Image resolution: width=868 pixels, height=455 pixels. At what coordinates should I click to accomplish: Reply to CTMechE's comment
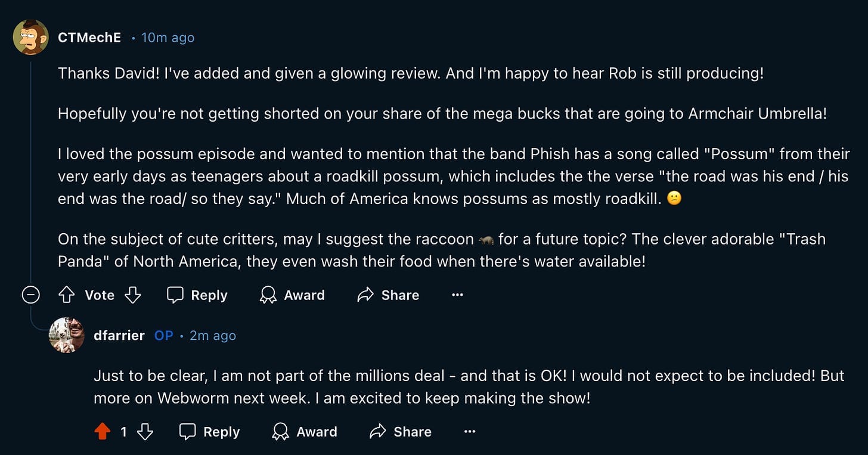point(197,295)
